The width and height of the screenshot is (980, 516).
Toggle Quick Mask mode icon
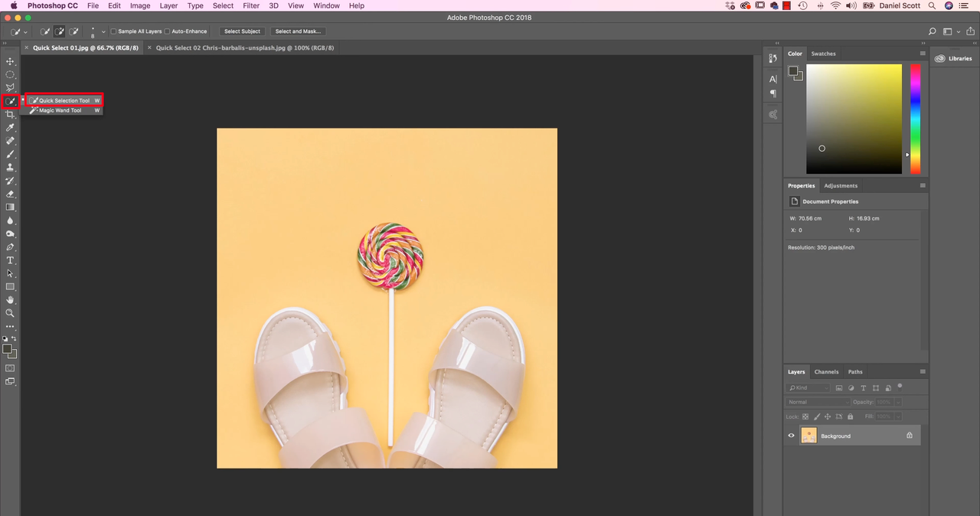click(10, 368)
